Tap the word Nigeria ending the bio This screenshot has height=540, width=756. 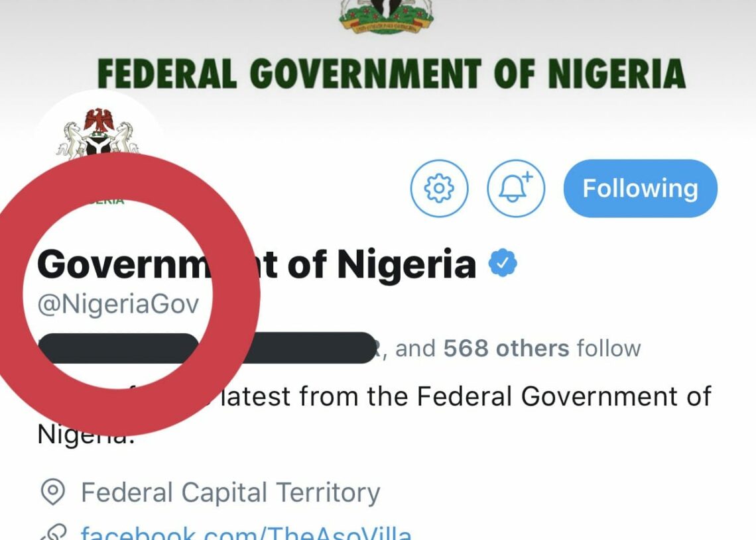84,435
